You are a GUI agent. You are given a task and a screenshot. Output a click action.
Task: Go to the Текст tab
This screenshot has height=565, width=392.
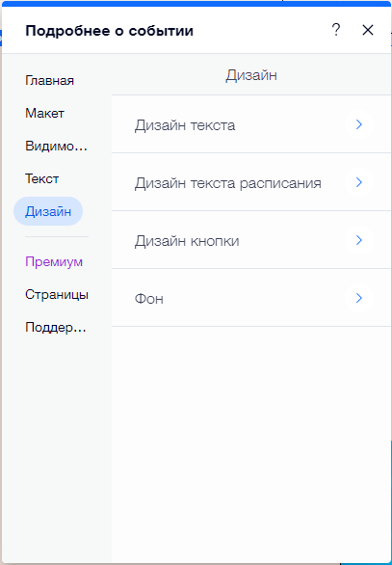click(x=42, y=178)
